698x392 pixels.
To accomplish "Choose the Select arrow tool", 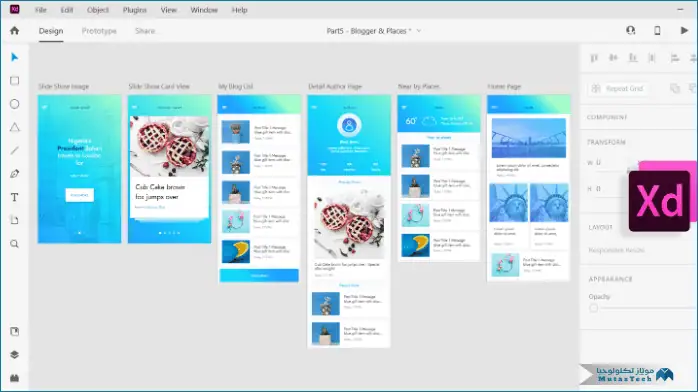I will (15, 57).
